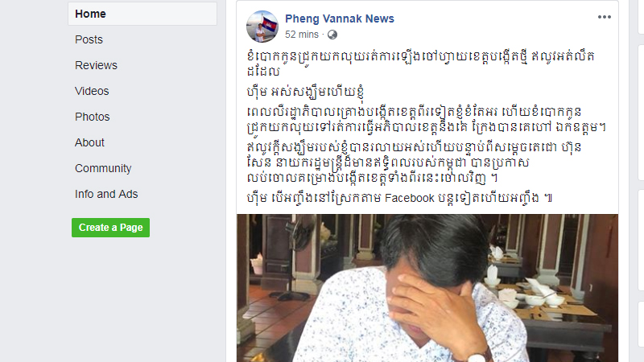Open the post options three-dot menu
The height and width of the screenshot is (362, 644).
tap(605, 17)
